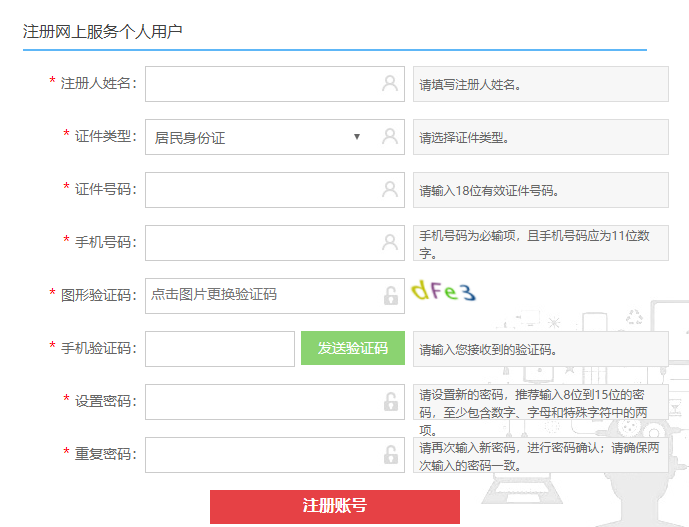Click the person icon in 手机号码 field
The width and height of the screenshot is (689, 527).
coord(390,243)
